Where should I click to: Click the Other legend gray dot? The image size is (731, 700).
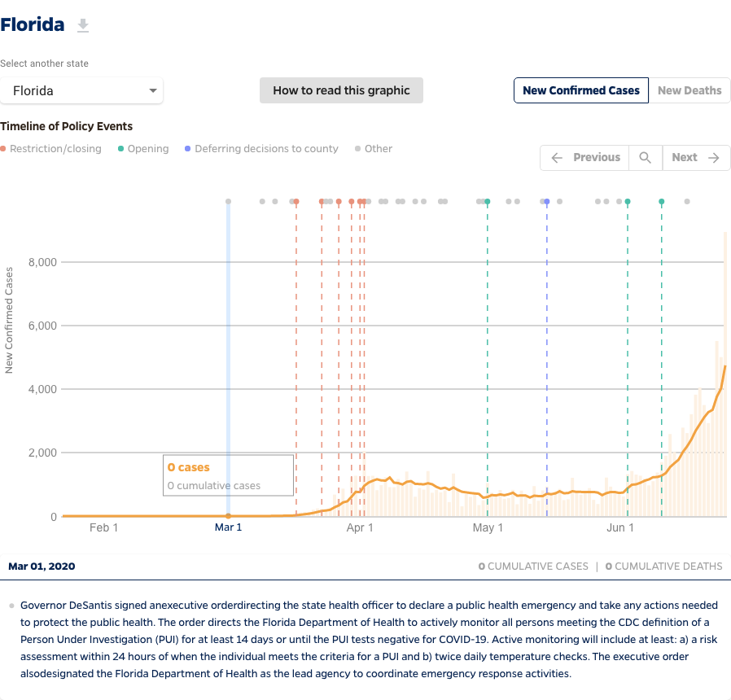pyautogui.click(x=358, y=149)
